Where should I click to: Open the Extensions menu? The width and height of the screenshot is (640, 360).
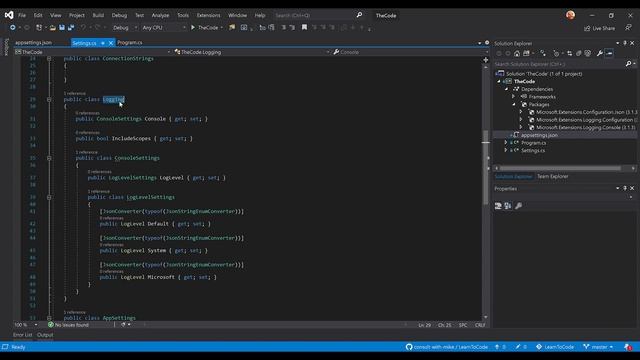tap(208, 15)
